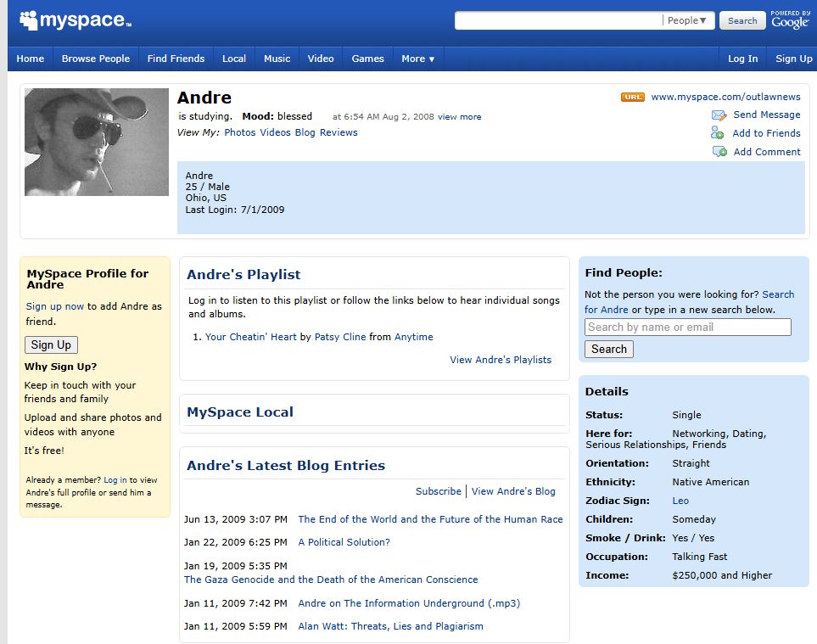Screen dimensions: 817x644
Task: Focus the top site search field
Action: coord(558,20)
